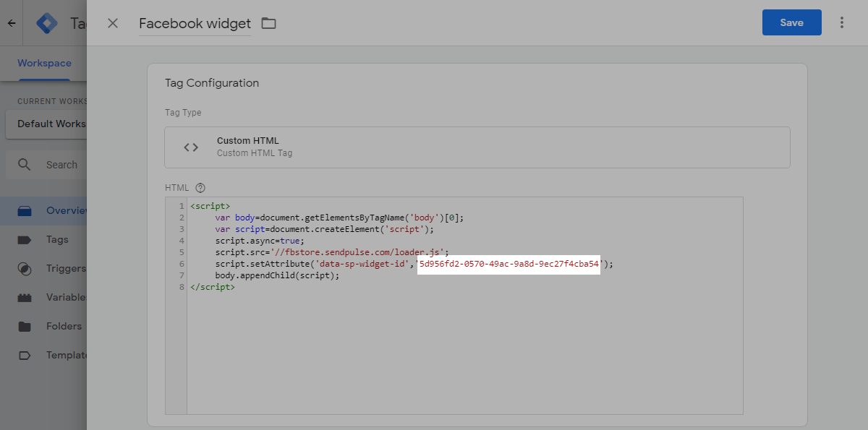Click the Folders folder icon in sidebar
Image resolution: width=868 pixels, height=430 pixels.
25,326
